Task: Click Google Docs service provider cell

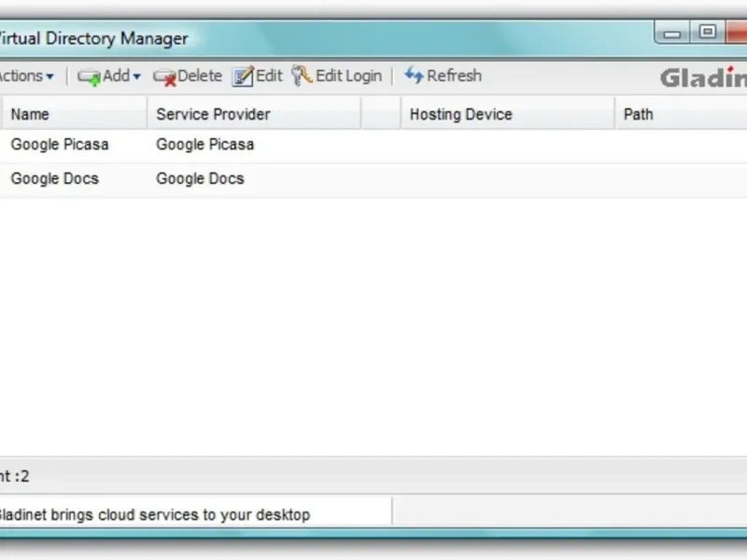Action: 200,178
